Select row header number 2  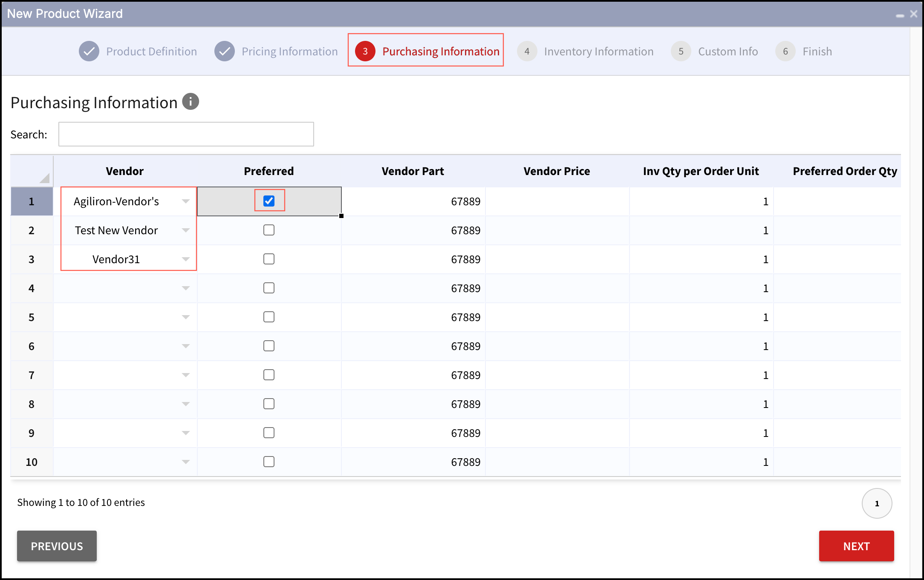click(32, 230)
